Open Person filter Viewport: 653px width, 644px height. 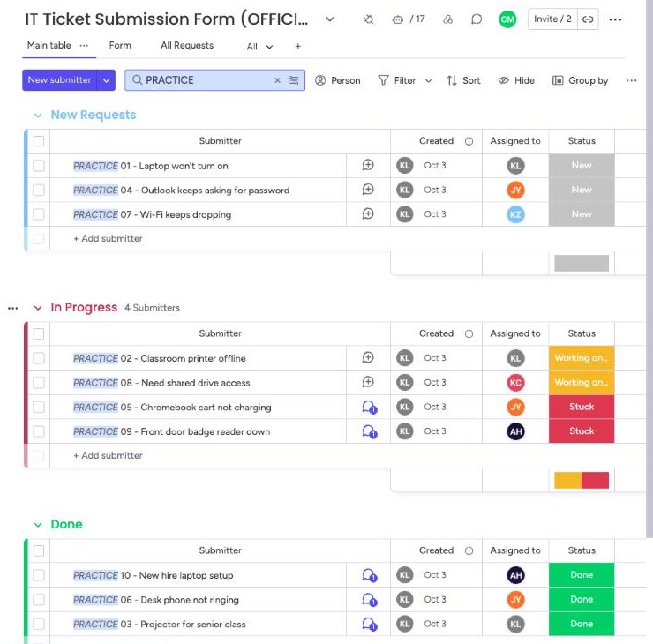pyautogui.click(x=338, y=80)
